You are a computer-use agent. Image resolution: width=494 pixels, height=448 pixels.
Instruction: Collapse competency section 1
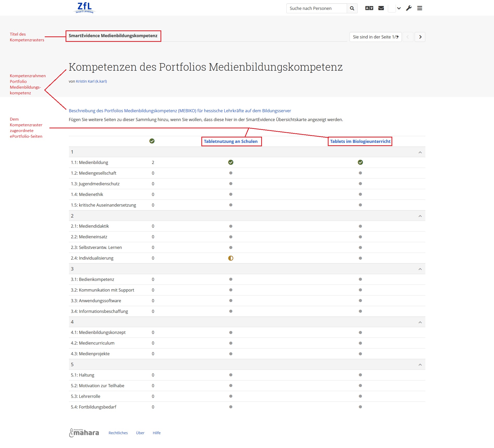(x=420, y=152)
